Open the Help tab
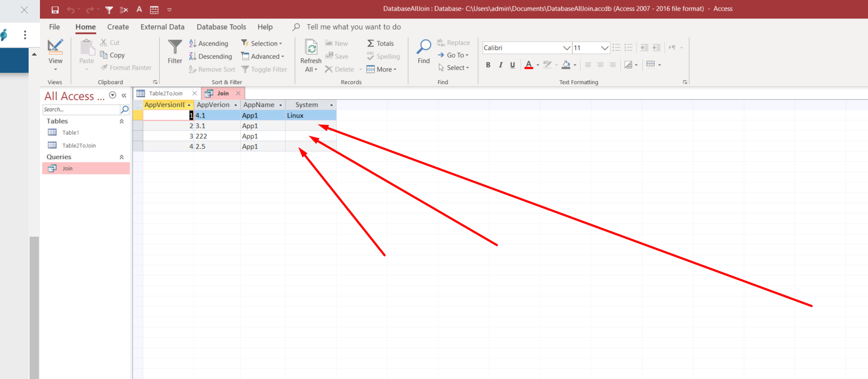Viewport: 868px width, 379px height. 265,27
